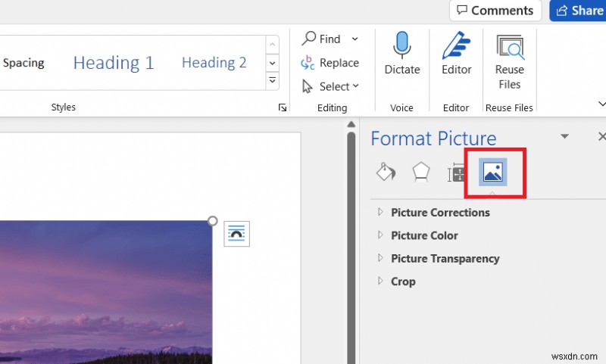This screenshot has height=364, width=606.
Task: Click the Replace button
Action: [330, 63]
